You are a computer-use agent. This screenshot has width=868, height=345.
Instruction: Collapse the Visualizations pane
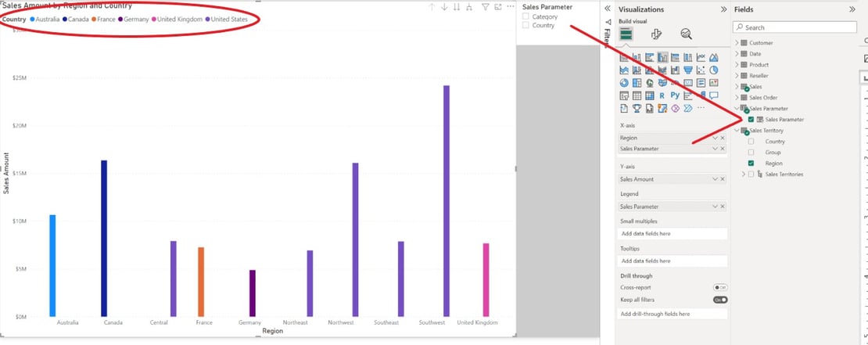[723, 9]
